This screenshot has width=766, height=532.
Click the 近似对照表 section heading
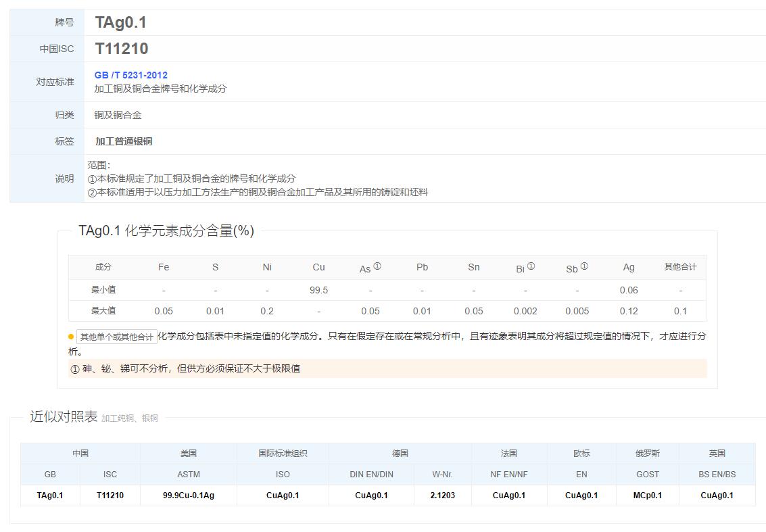[x=64, y=416]
